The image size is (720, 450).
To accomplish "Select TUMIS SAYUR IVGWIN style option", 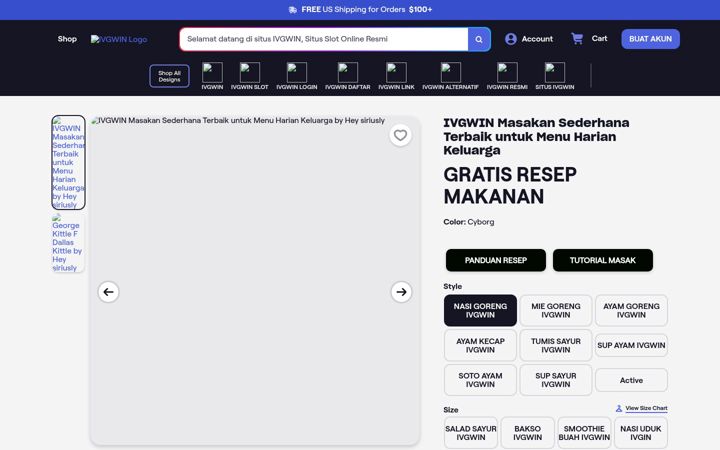I will [556, 345].
